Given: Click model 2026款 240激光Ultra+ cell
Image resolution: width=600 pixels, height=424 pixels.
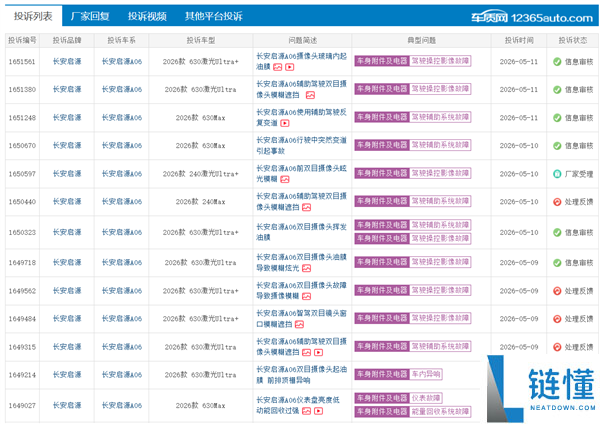Looking at the screenshot, I should pyautogui.click(x=201, y=174).
